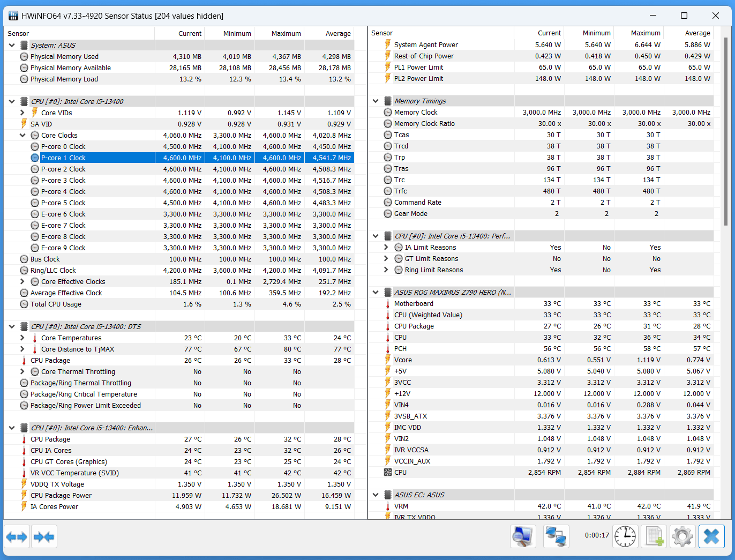
Task: Expand the Core Distance to TjMAX node
Action: click(x=22, y=349)
